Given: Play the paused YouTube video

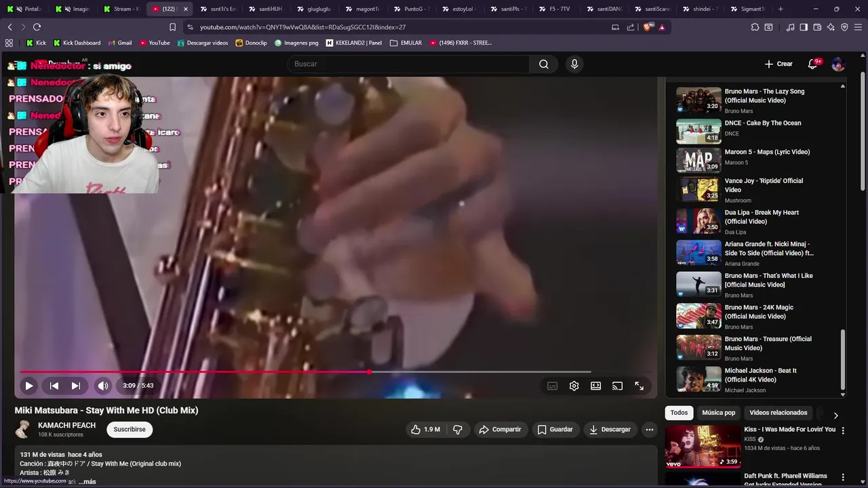Looking at the screenshot, I should pyautogui.click(x=28, y=386).
